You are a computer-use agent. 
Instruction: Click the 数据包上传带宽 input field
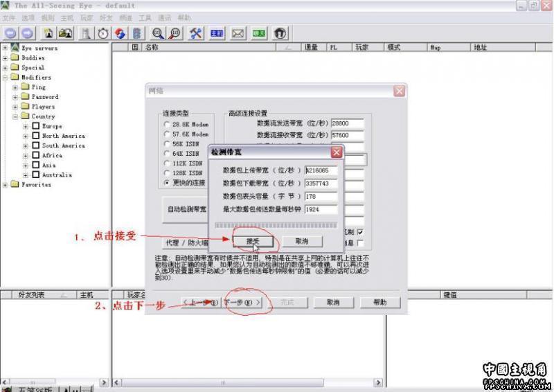pyautogui.click(x=321, y=170)
